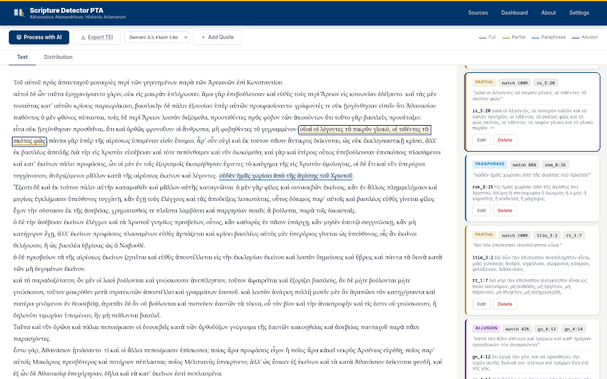Run Process with AI

(39, 37)
